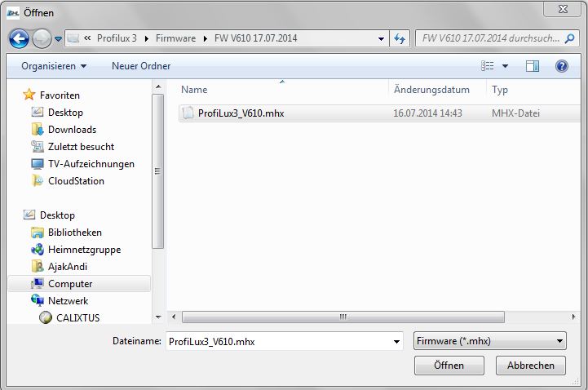Open the Organisieren menu
Image resolution: width=588 pixels, height=390 pixels.
(54, 66)
